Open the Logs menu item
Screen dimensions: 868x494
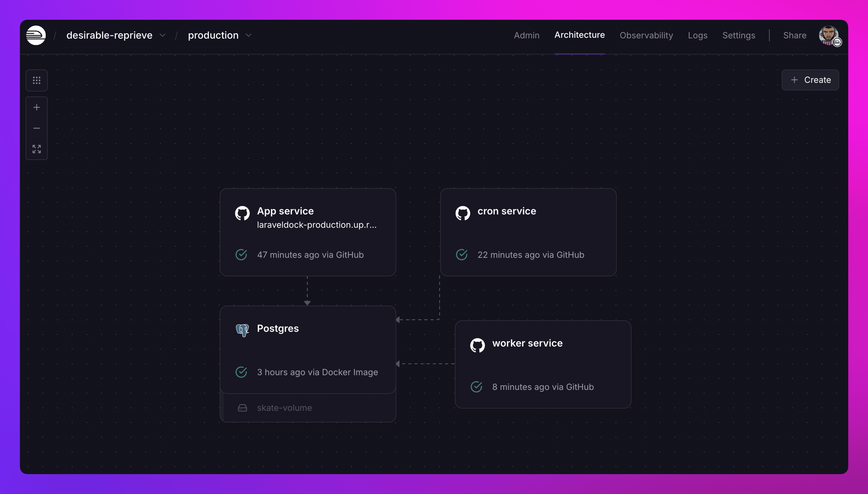click(x=698, y=35)
